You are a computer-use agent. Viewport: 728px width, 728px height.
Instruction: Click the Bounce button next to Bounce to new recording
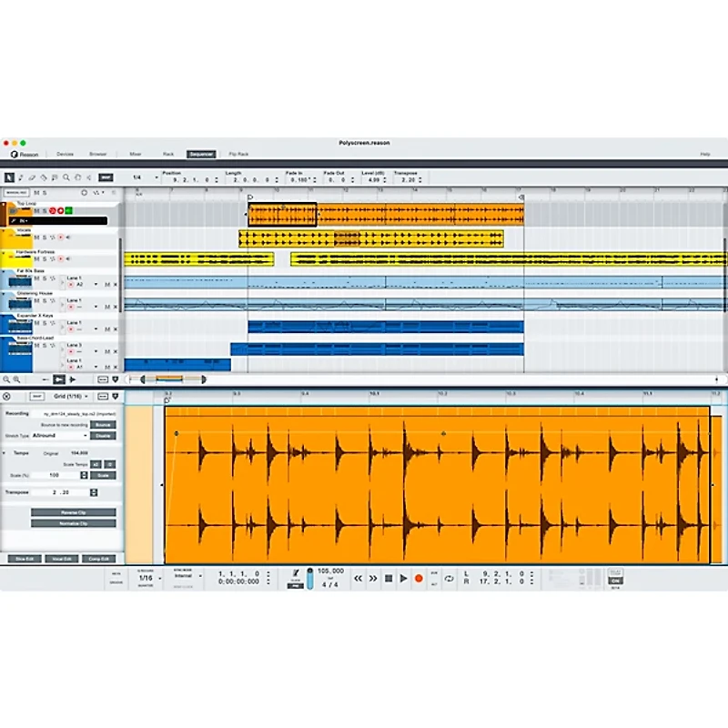coord(102,425)
